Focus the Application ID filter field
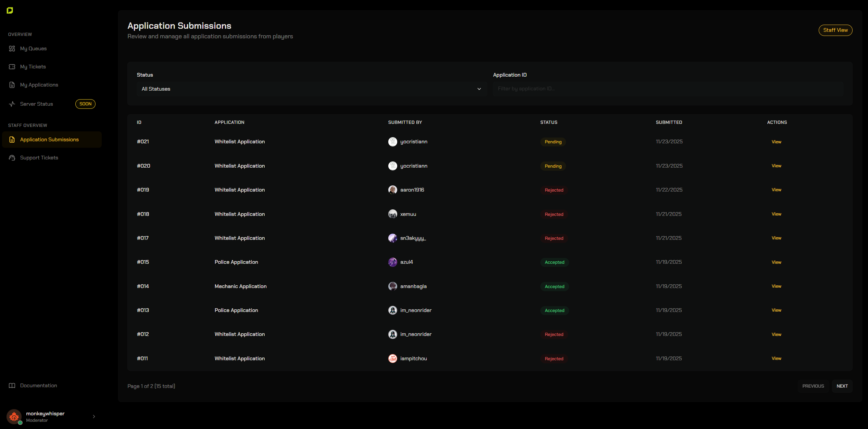868x429 pixels. 668,89
